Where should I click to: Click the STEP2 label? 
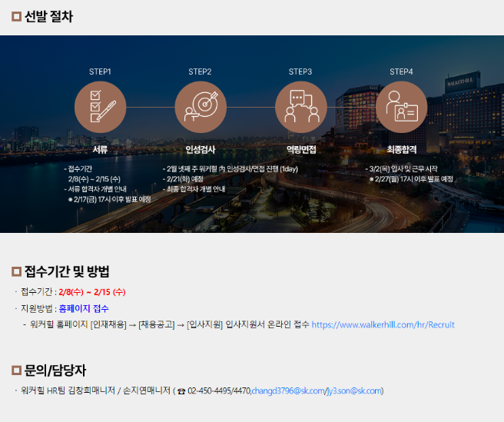click(x=200, y=71)
